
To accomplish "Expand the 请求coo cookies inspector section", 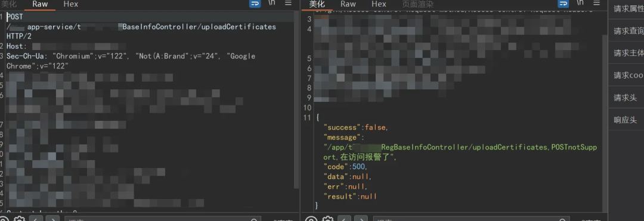I will [x=626, y=75].
